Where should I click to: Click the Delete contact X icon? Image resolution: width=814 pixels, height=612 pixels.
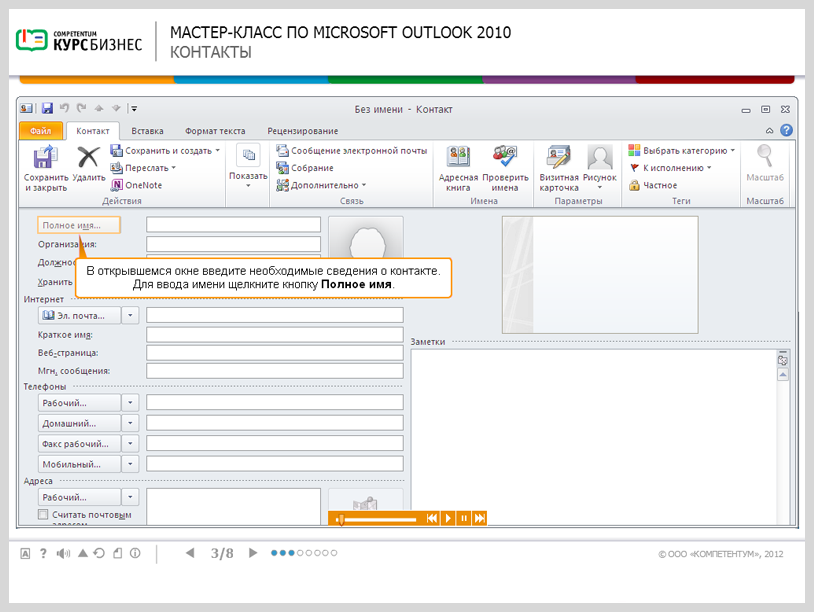click(88, 157)
